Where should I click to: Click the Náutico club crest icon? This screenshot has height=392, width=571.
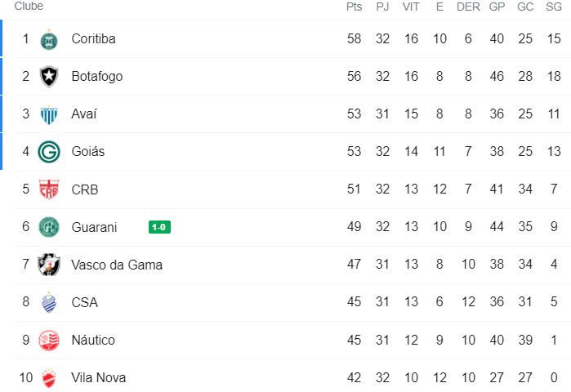pyautogui.click(x=49, y=340)
